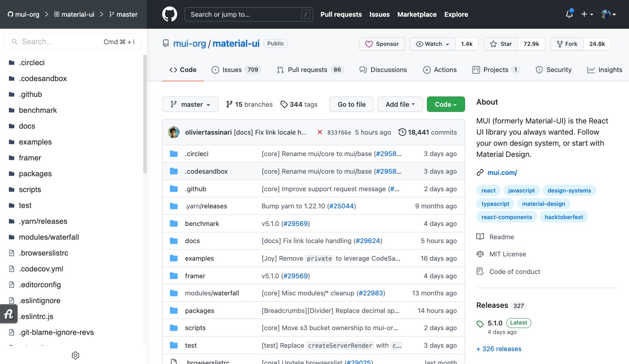This screenshot has height=364, width=629.
Task: Open GitHub home via Octocat logo
Action: (169, 14)
